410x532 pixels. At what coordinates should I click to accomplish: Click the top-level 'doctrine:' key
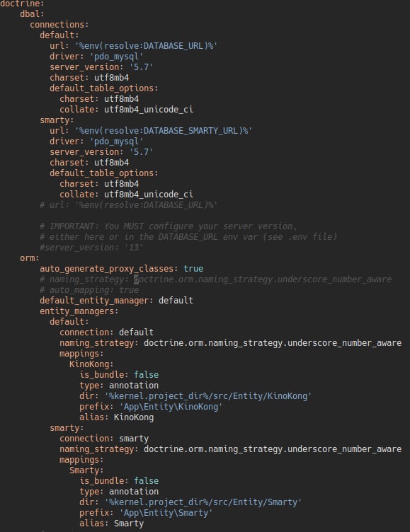pos(22,4)
